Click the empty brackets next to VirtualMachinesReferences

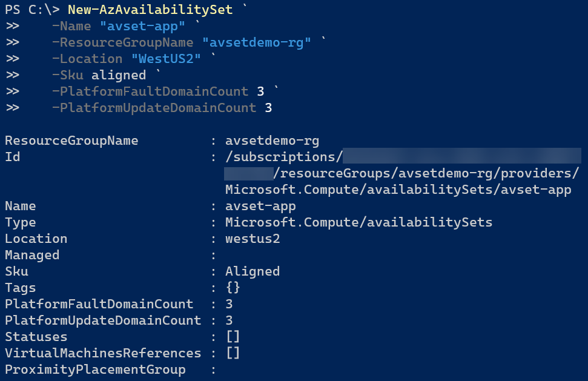tap(233, 353)
